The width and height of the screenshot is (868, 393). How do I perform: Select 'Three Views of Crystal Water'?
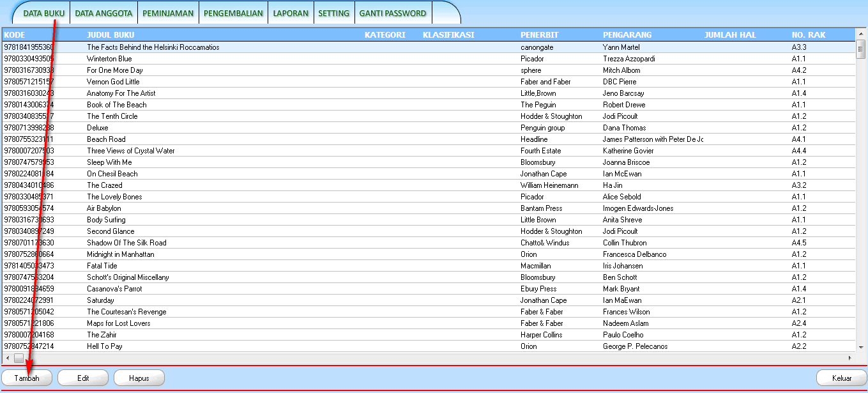click(429, 151)
